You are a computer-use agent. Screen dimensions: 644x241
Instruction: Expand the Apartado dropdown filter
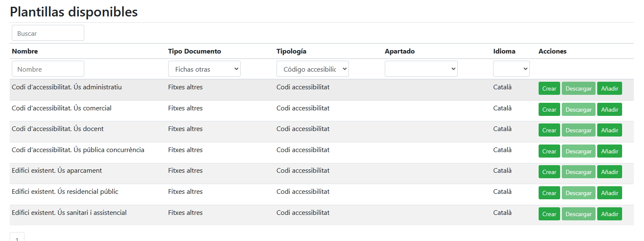(421, 69)
